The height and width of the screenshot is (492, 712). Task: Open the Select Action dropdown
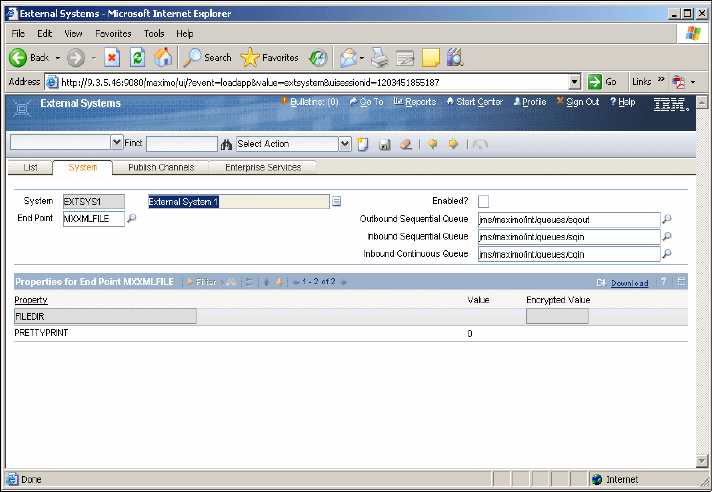pos(345,144)
